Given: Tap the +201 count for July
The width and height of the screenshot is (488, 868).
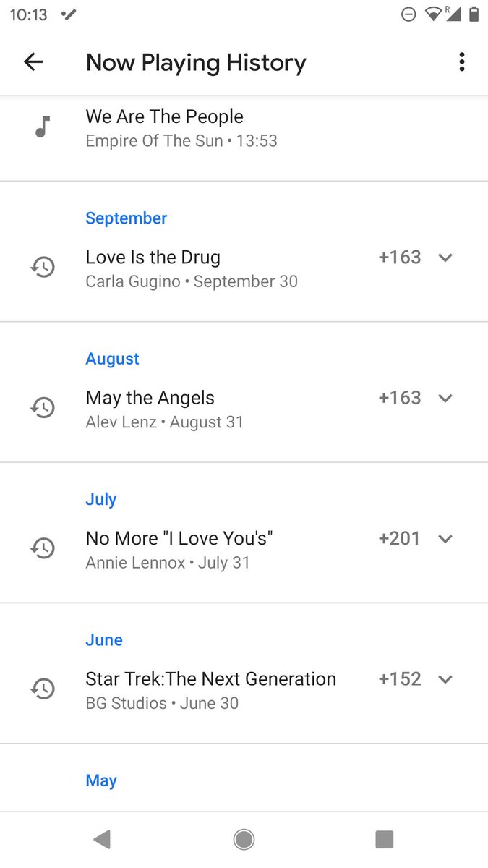Looking at the screenshot, I should click(399, 538).
